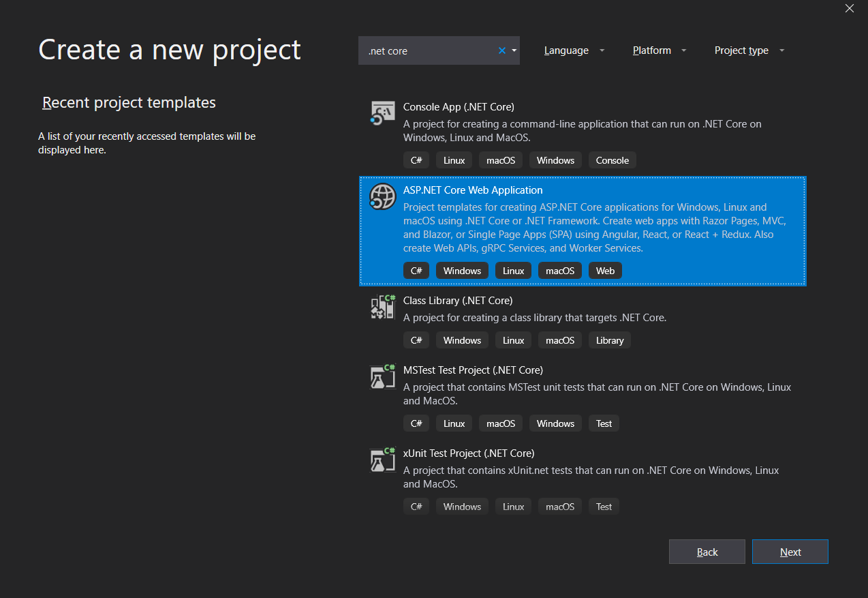The image size is (868, 598).
Task: Expand the search suggestions arrow
Action: click(x=514, y=50)
